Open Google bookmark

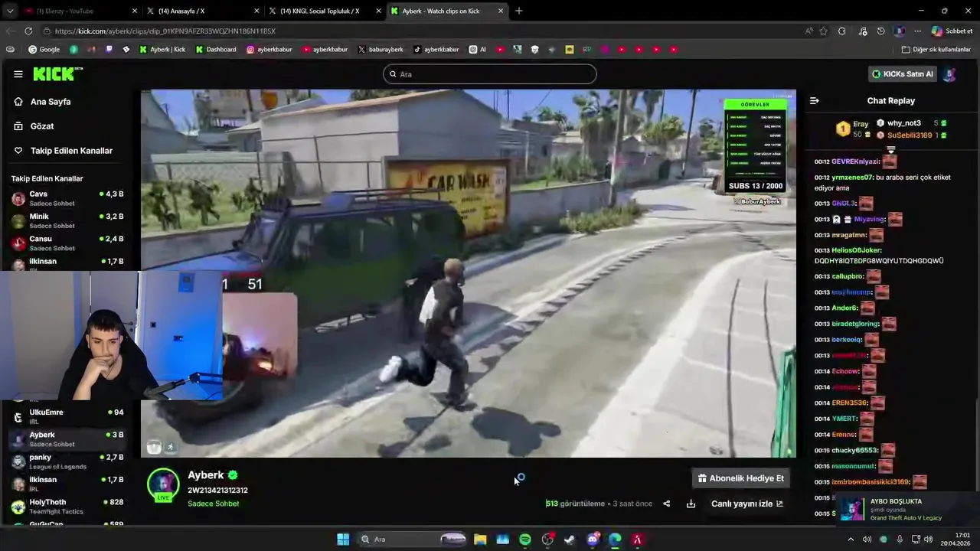[44, 50]
